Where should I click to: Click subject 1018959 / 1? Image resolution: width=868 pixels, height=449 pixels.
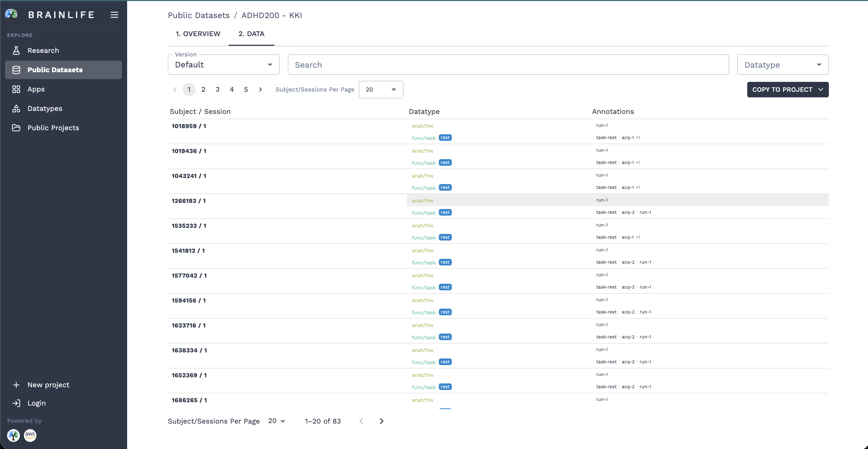[189, 126]
